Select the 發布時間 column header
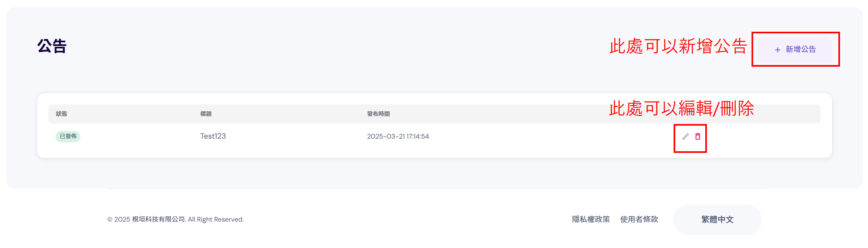The height and width of the screenshot is (248, 868). pyautogui.click(x=378, y=114)
